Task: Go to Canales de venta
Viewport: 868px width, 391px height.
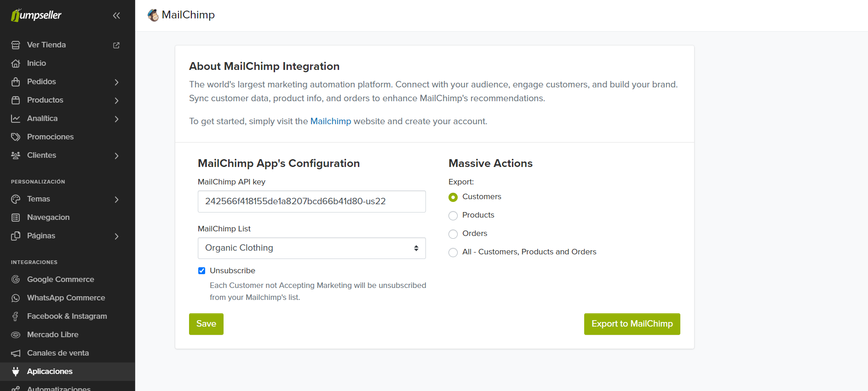Action: (x=58, y=353)
